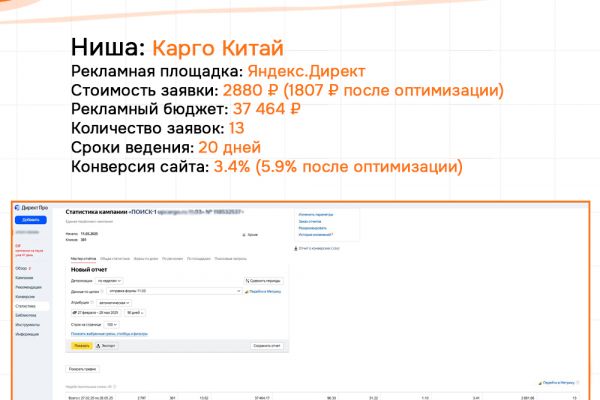Open Кампании in the sidebar
This screenshot has width=600, height=400.
click(24, 278)
